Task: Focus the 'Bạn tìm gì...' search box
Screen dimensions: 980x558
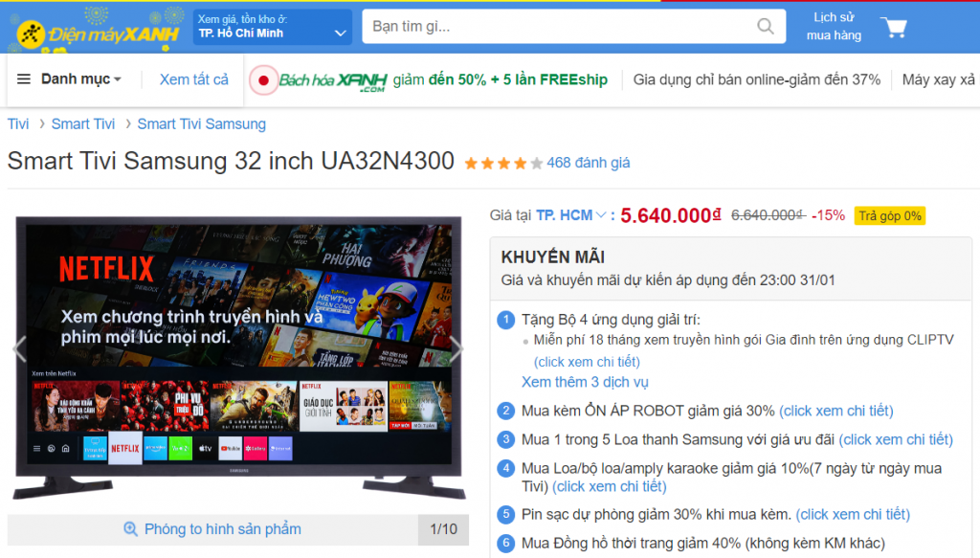Action: point(573,26)
